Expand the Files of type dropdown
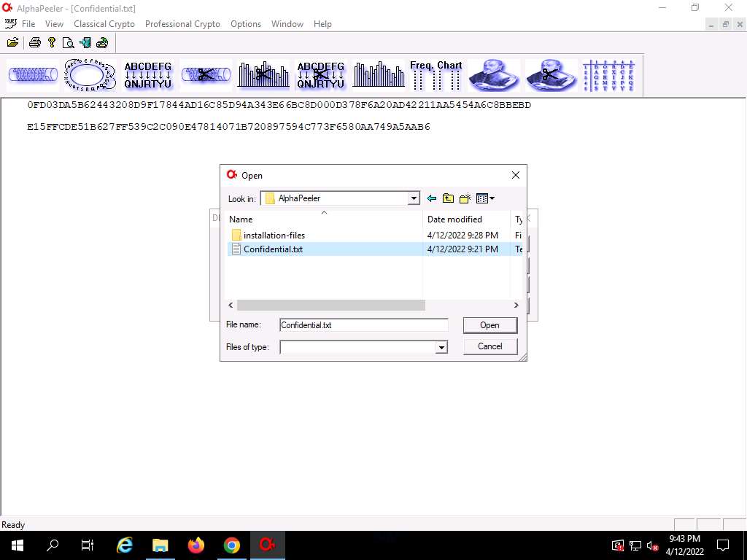Image resolution: width=747 pixels, height=560 pixels. pos(441,348)
